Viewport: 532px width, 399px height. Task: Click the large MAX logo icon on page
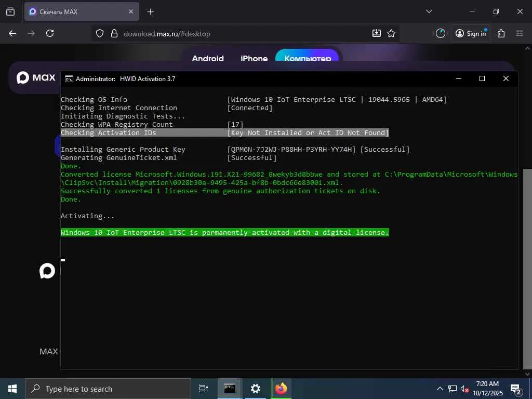pos(47,271)
